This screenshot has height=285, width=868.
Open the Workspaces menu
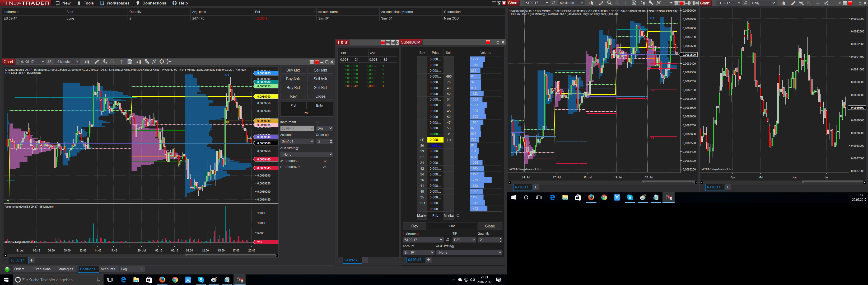pyautogui.click(x=115, y=3)
